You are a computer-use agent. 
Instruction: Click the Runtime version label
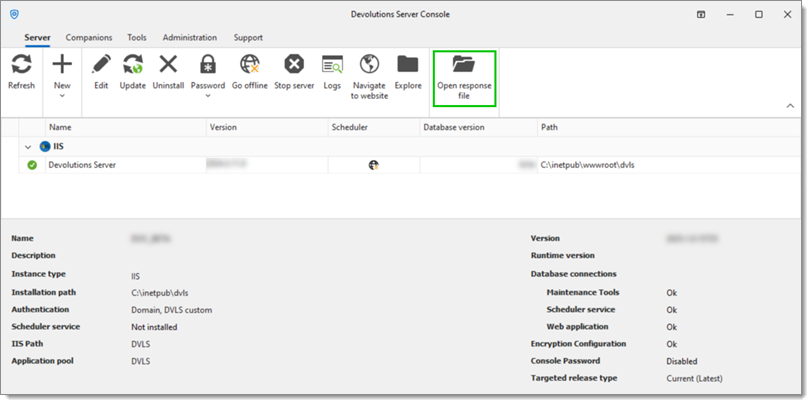point(562,255)
